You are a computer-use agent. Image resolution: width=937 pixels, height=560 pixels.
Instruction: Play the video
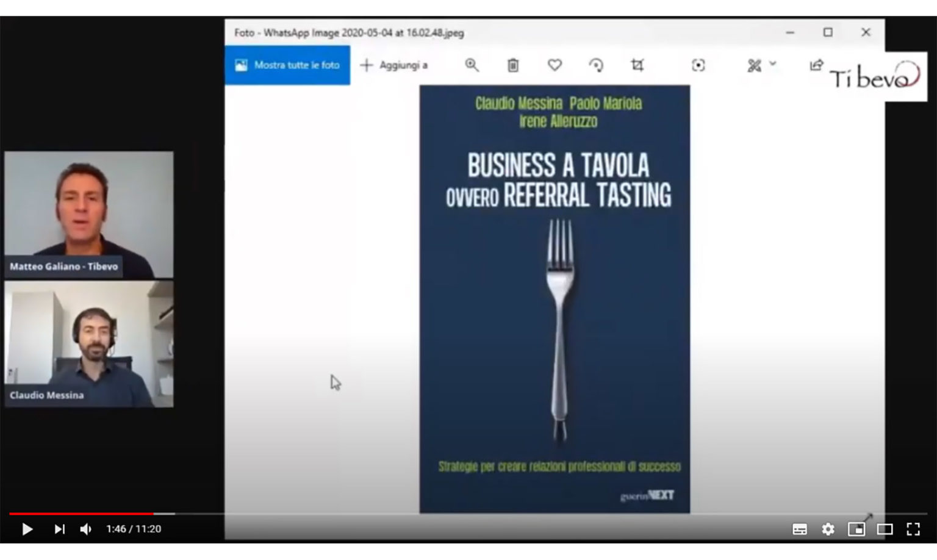point(27,529)
